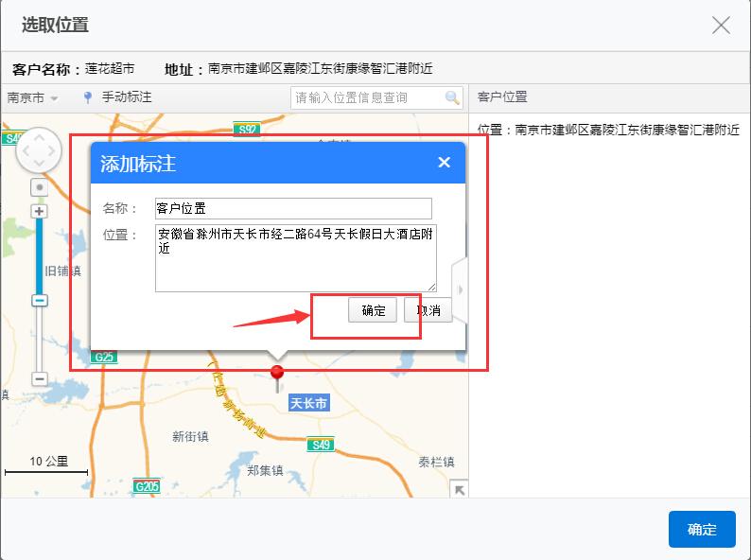The width and height of the screenshot is (751, 560).
Task: Close the 选取位置 dialog window
Action: click(721, 26)
